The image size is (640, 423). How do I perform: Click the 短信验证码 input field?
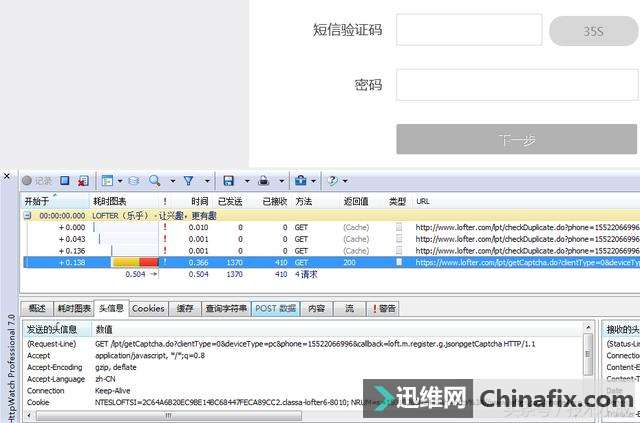[469, 30]
